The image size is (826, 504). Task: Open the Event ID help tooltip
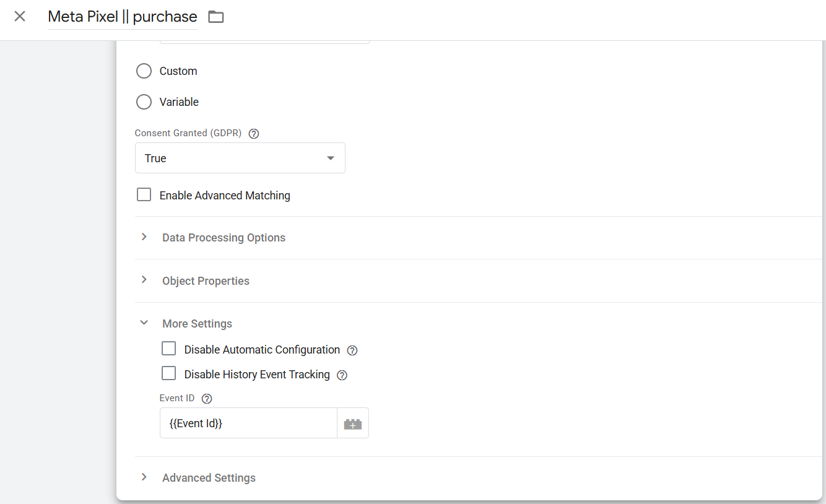point(207,399)
